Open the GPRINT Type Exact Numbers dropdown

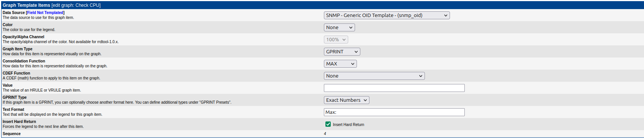(x=346, y=100)
